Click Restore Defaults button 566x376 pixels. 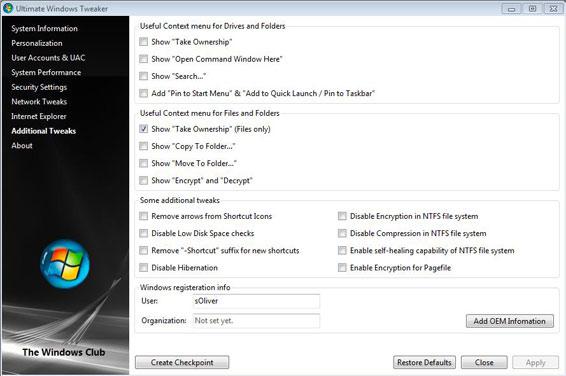click(424, 362)
